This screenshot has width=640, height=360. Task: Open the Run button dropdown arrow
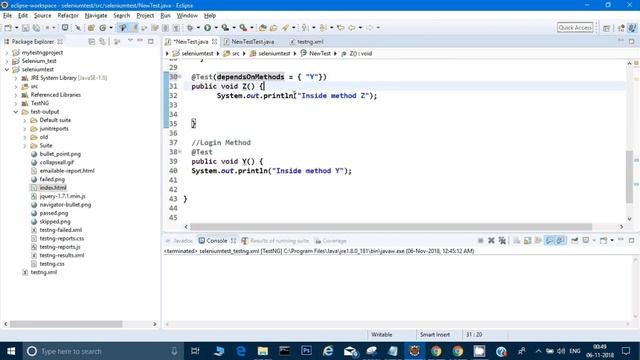(x=216, y=28)
